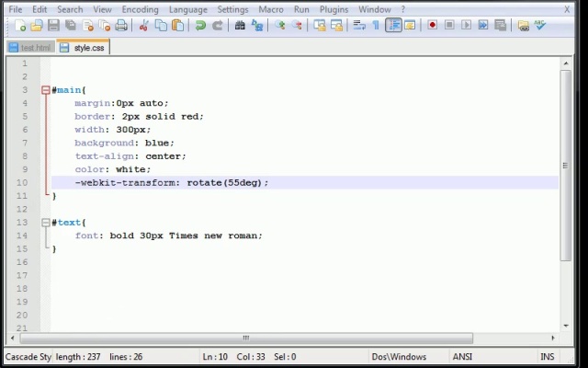Screen dimensions: 588x368
Task: Place cursor on line 10 'rotate(55deg)' value
Action: 224,183
